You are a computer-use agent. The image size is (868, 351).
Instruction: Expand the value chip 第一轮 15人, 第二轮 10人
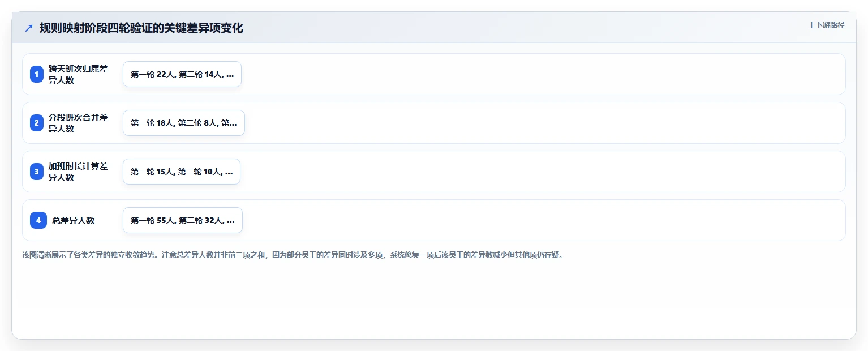[182, 172]
